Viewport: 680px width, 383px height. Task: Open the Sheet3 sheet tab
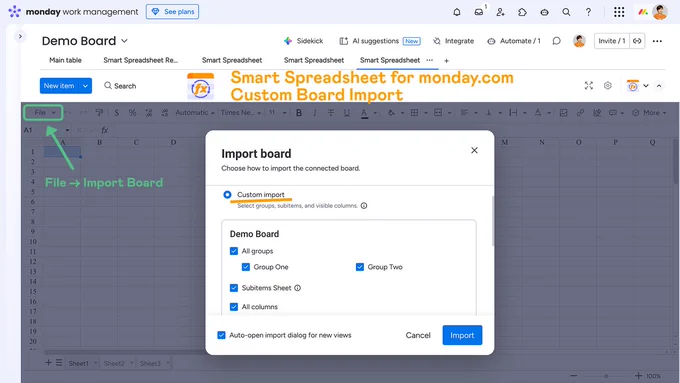(150, 363)
